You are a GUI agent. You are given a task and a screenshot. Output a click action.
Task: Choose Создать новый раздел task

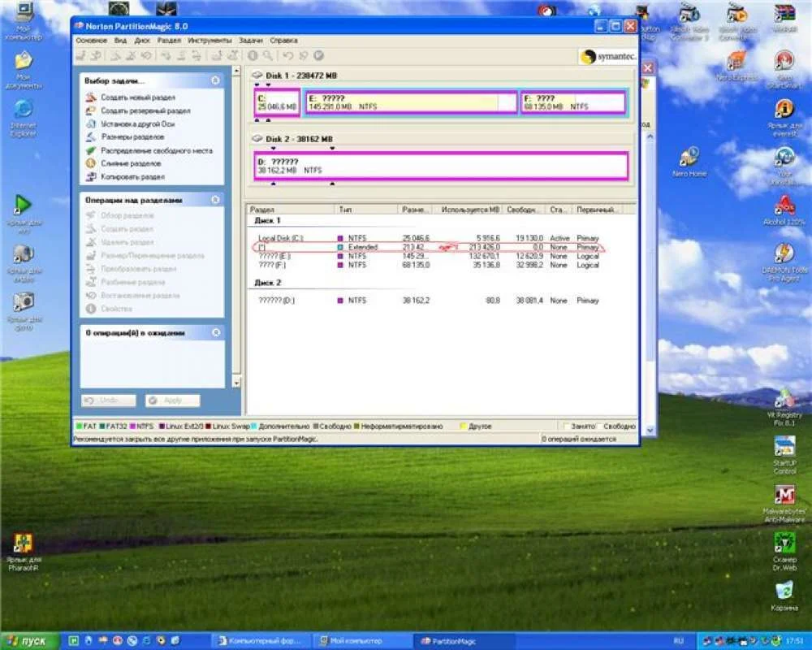(x=138, y=97)
